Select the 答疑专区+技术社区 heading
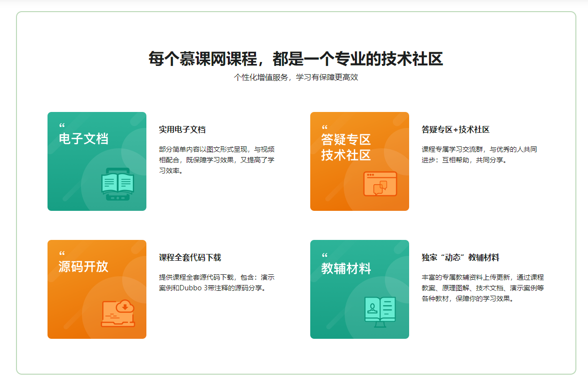The height and width of the screenshot is (380, 588). [x=456, y=130]
